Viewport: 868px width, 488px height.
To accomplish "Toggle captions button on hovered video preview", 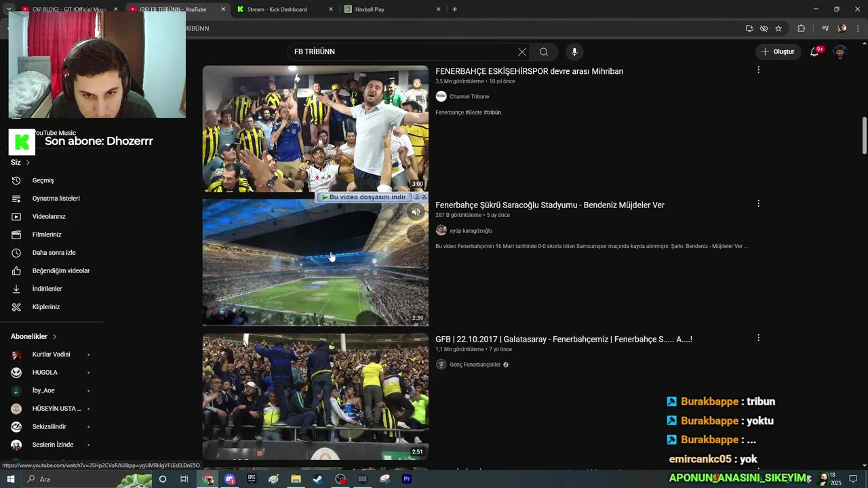I will point(416,233).
